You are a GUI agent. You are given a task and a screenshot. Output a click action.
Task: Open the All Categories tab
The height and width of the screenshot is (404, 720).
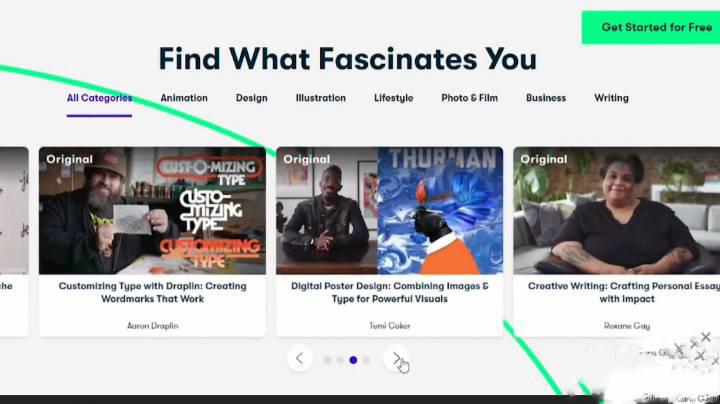(99, 98)
